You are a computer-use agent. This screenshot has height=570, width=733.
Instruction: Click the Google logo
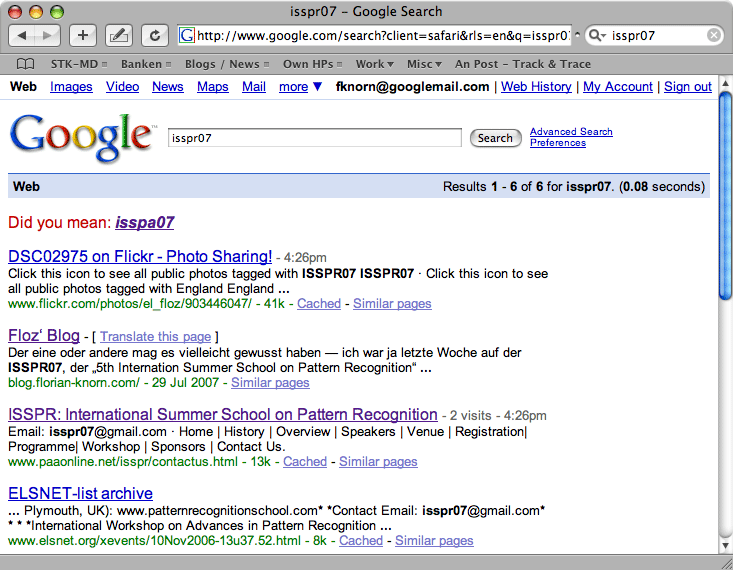pos(83,137)
